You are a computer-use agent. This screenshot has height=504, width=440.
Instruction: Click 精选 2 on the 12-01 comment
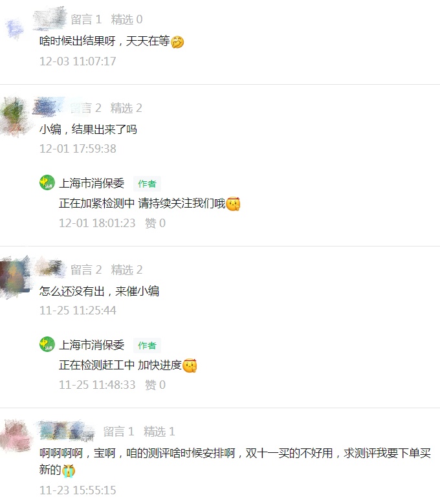coord(126,108)
